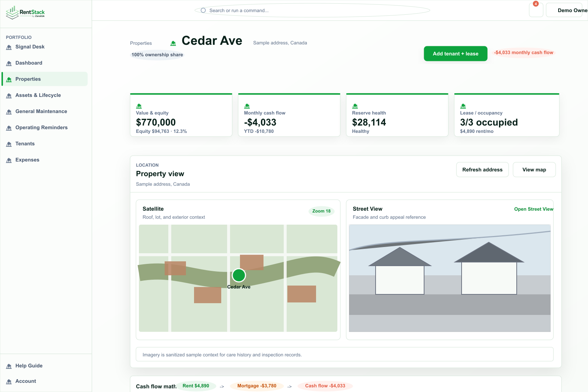
Task: Click the green Cedar Ave map pin
Action: (239, 275)
